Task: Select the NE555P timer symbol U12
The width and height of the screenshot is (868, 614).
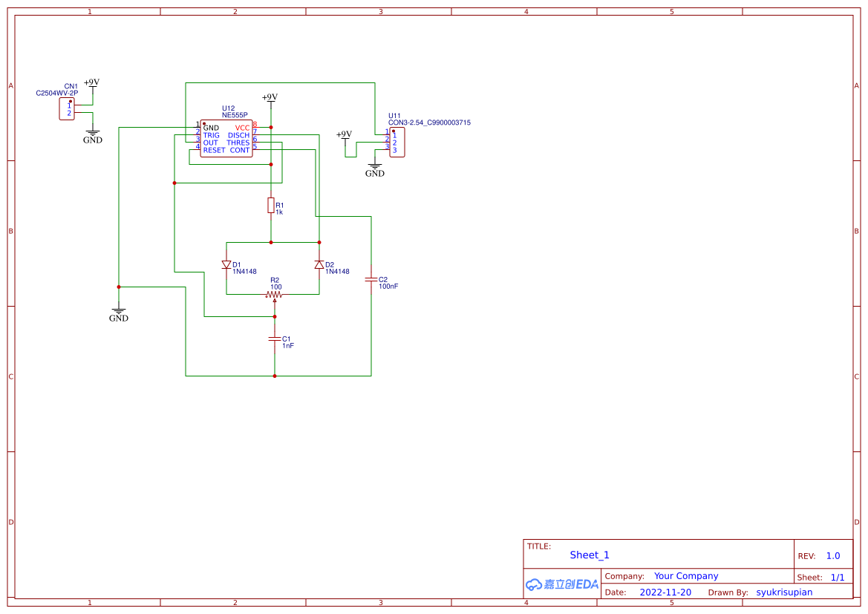Action: click(x=226, y=137)
